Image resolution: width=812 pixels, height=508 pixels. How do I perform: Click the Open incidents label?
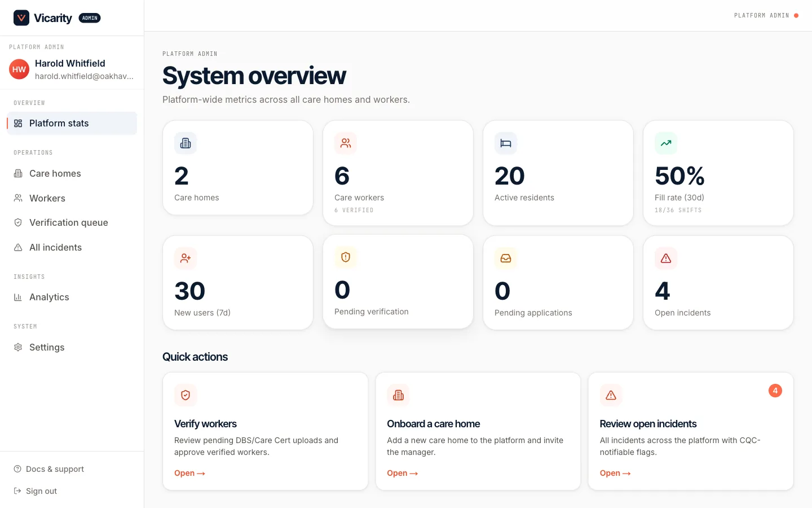click(683, 313)
